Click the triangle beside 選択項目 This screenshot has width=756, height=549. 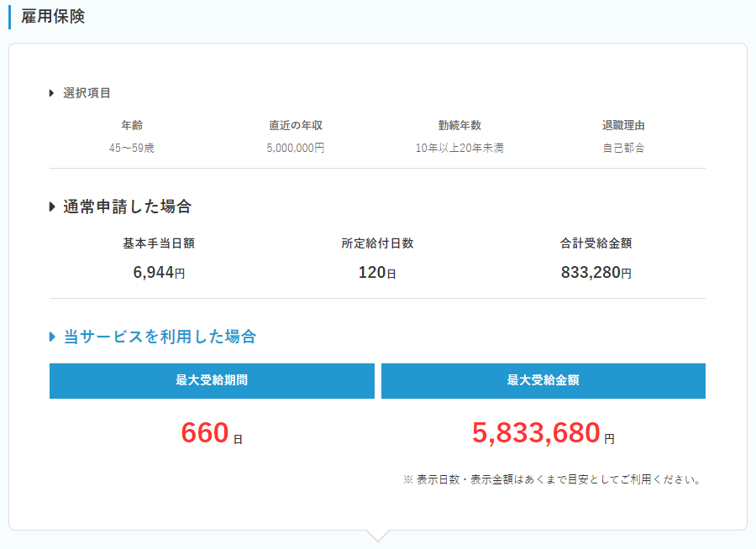(51, 93)
